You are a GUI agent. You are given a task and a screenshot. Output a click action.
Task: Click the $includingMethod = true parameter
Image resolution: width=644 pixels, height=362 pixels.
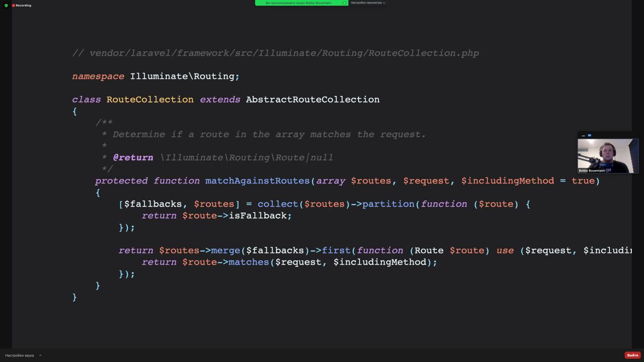coord(528,180)
